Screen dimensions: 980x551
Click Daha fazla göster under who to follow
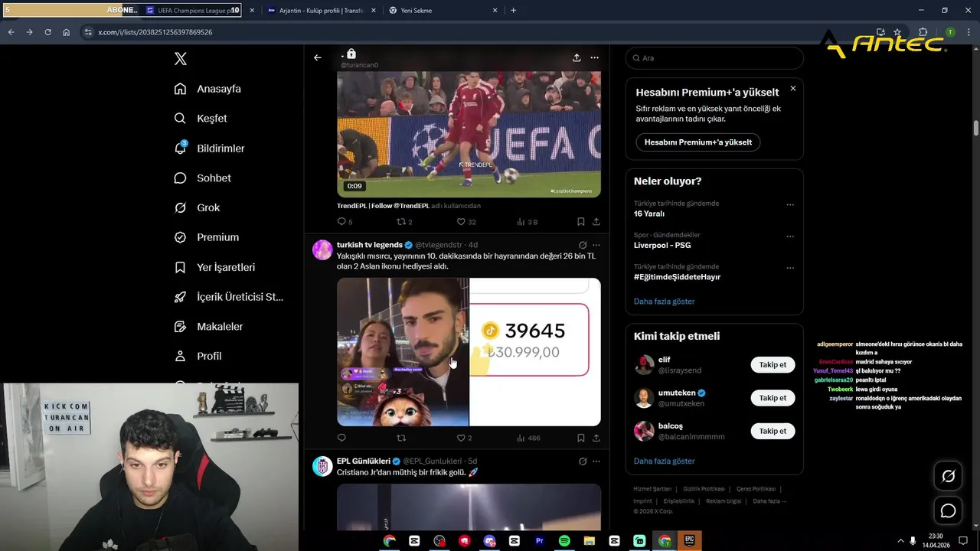(664, 461)
